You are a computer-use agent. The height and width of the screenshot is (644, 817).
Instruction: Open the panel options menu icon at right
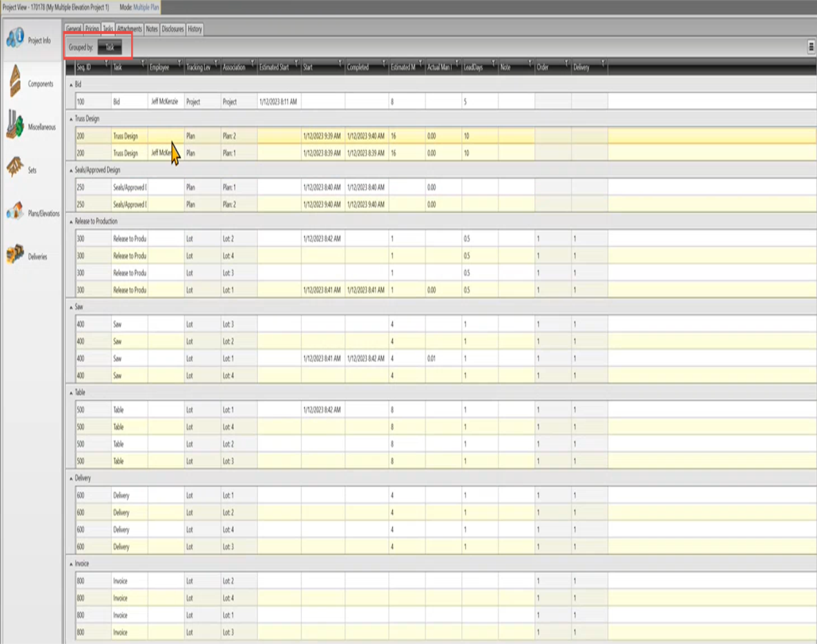(x=811, y=47)
